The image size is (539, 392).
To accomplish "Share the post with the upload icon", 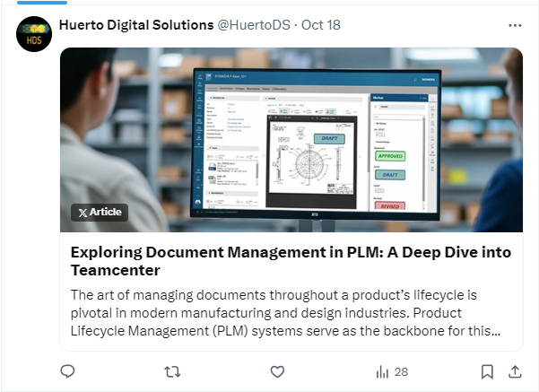I will 515,371.
